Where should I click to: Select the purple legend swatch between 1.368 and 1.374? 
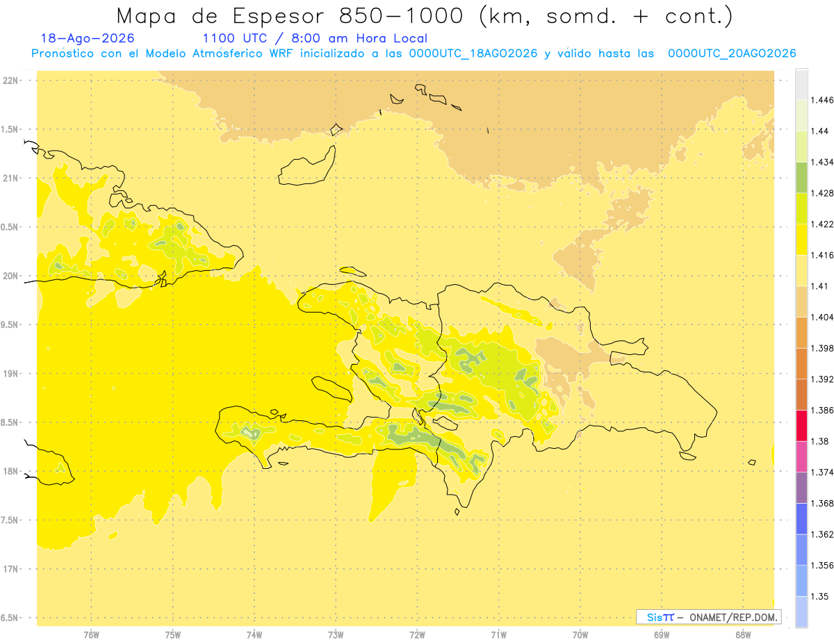click(801, 488)
